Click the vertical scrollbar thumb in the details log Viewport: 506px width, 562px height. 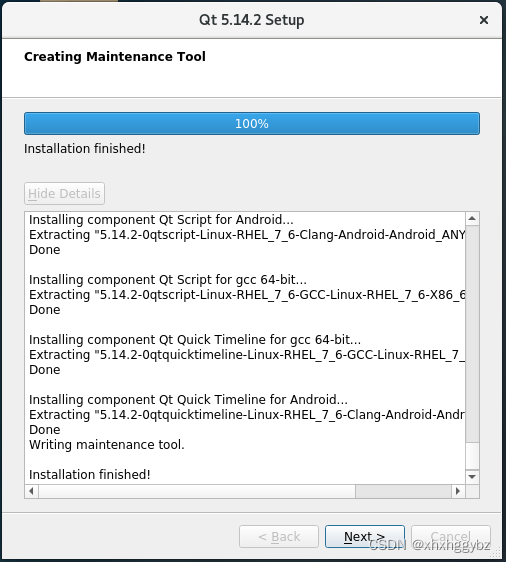click(472, 456)
